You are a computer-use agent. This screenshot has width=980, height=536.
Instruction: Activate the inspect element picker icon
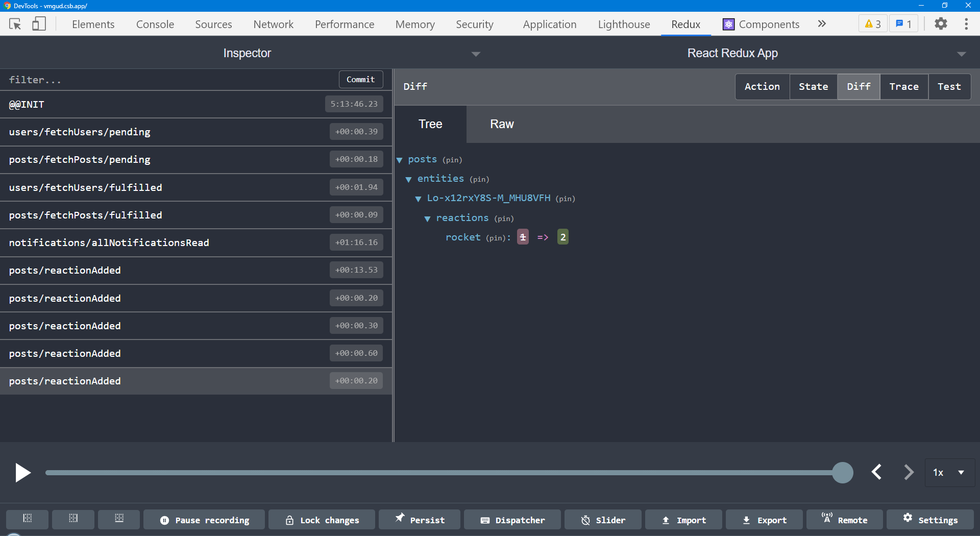tap(15, 24)
